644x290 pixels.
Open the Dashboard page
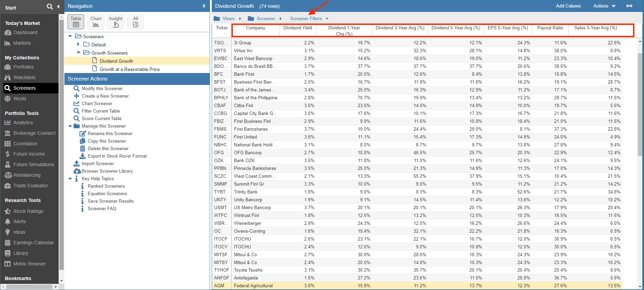click(25, 32)
